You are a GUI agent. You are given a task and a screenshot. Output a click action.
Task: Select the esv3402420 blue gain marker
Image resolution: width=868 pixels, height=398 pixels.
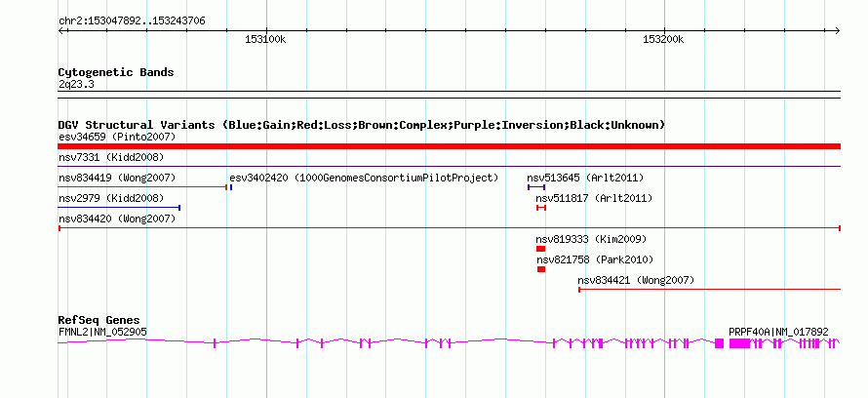pos(231,187)
